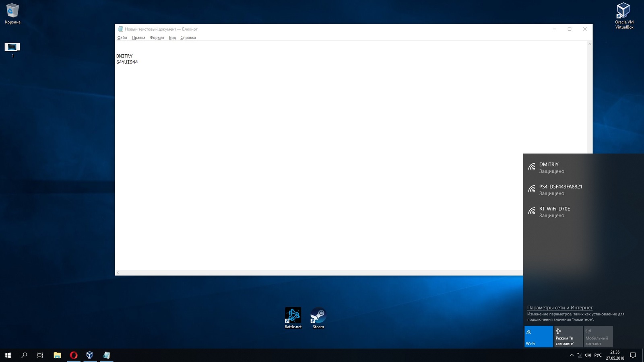Toggle the mobile hotspot tile
The image size is (644, 362).
tap(598, 336)
